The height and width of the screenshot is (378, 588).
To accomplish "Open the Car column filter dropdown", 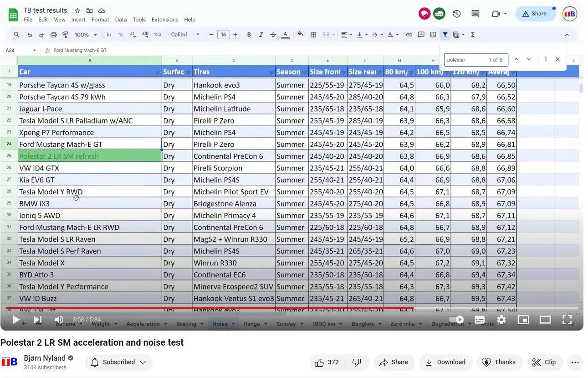I will click(158, 72).
